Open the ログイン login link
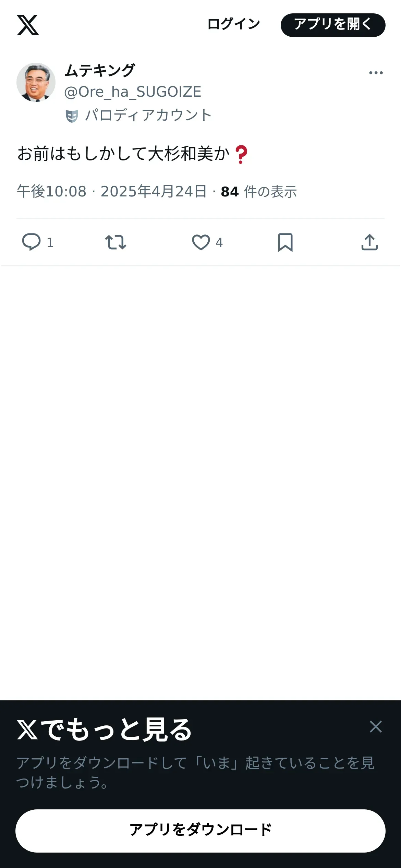Image resolution: width=401 pixels, height=868 pixels. [234, 24]
